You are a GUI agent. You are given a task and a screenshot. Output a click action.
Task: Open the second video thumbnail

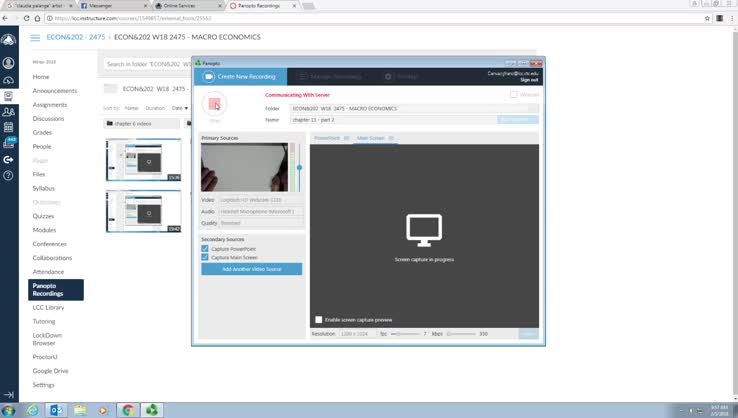click(x=144, y=211)
